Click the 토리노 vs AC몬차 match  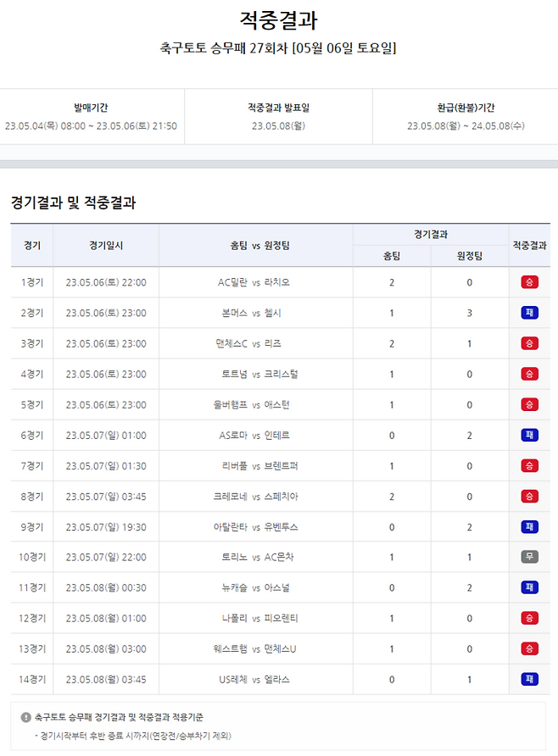(258, 557)
